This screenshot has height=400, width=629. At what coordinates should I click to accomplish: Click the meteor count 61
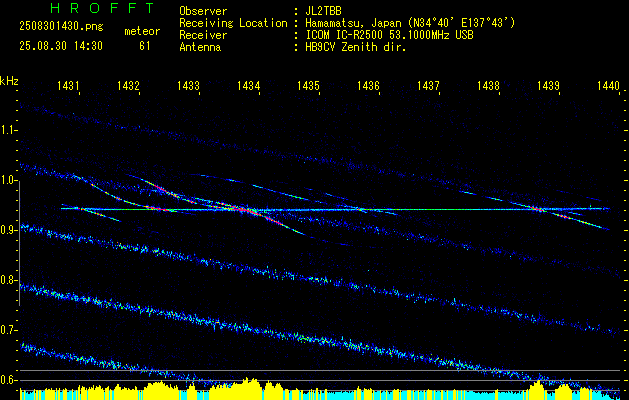tap(144, 46)
